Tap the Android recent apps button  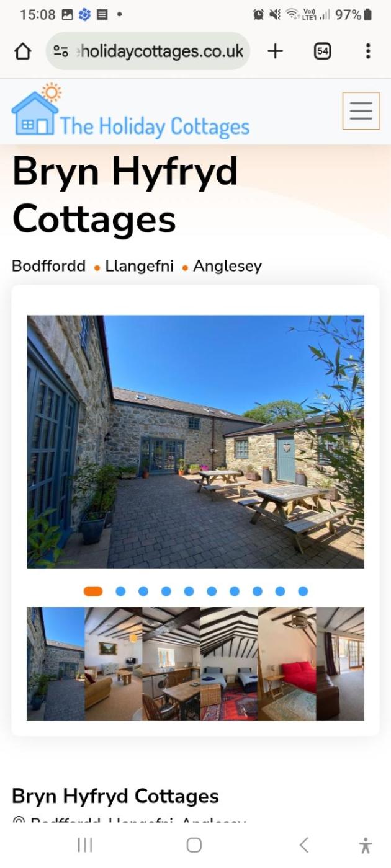click(85, 845)
